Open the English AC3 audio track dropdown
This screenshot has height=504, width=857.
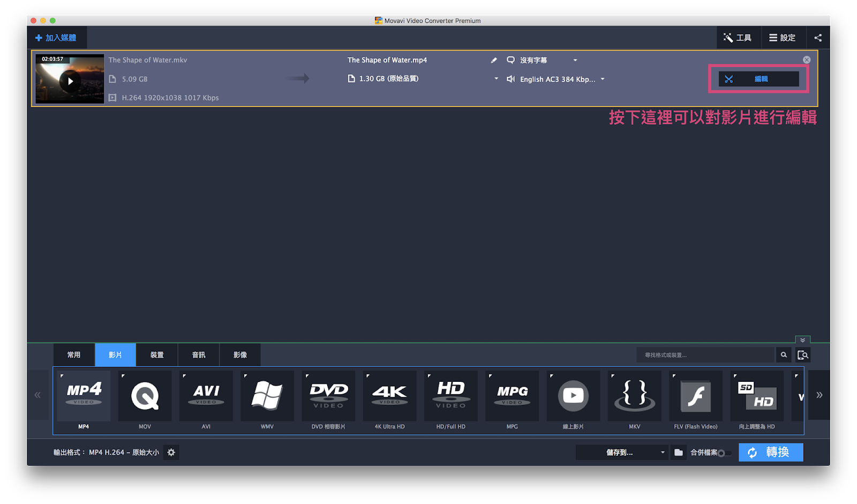[603, 79]
